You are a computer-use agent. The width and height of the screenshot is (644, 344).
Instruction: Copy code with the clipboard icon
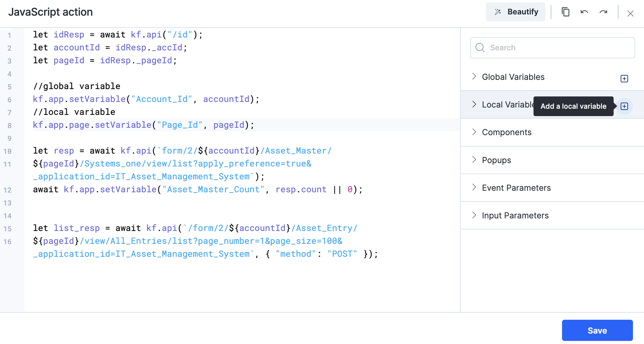tap(565, 12)
